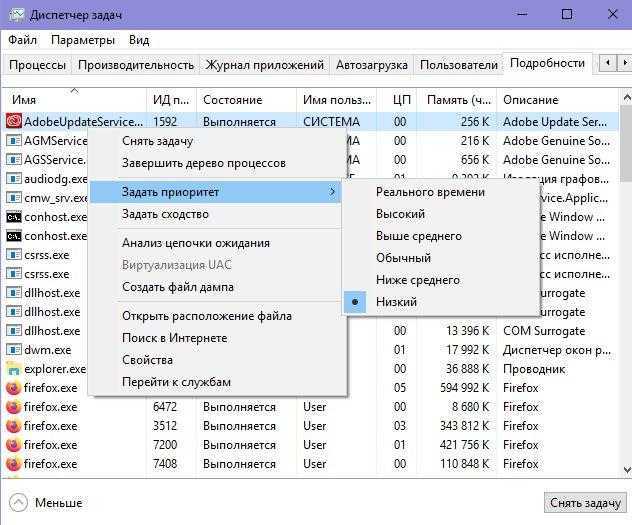
Task: Click the Проводник description cell
Action: [x=534, y=369]
